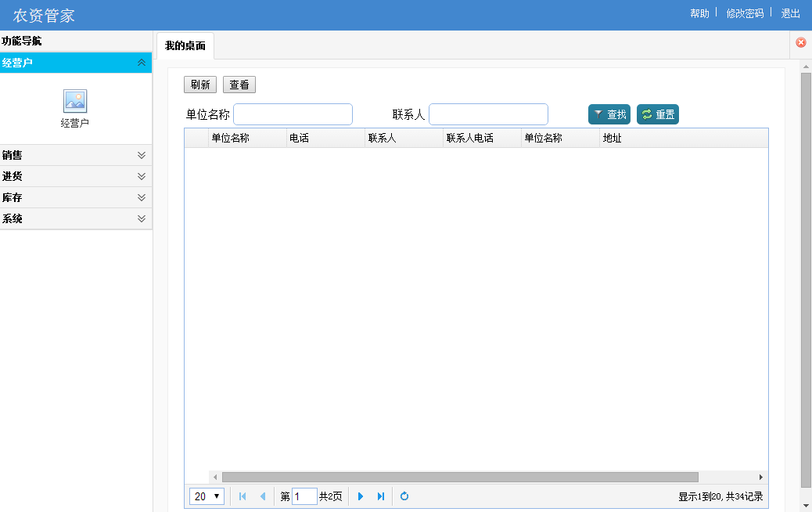Click the 查找 filter search button
The image size is (812, 512).
609,114
